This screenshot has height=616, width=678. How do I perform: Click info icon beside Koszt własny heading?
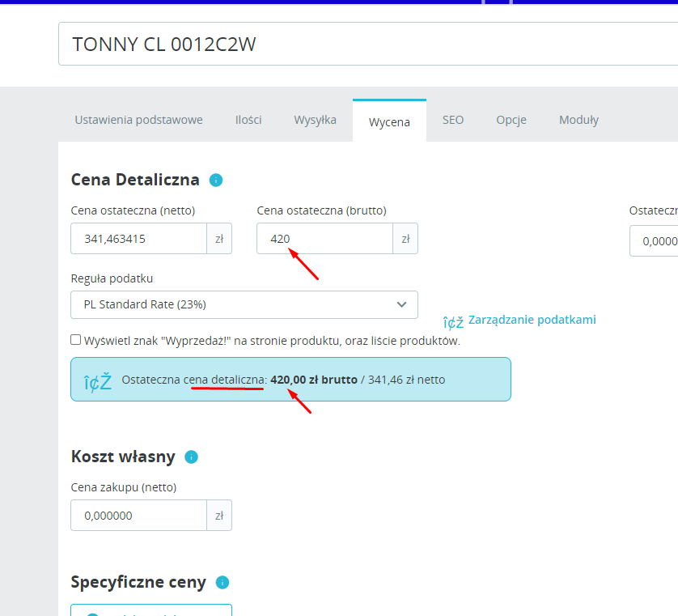[191, 457]
